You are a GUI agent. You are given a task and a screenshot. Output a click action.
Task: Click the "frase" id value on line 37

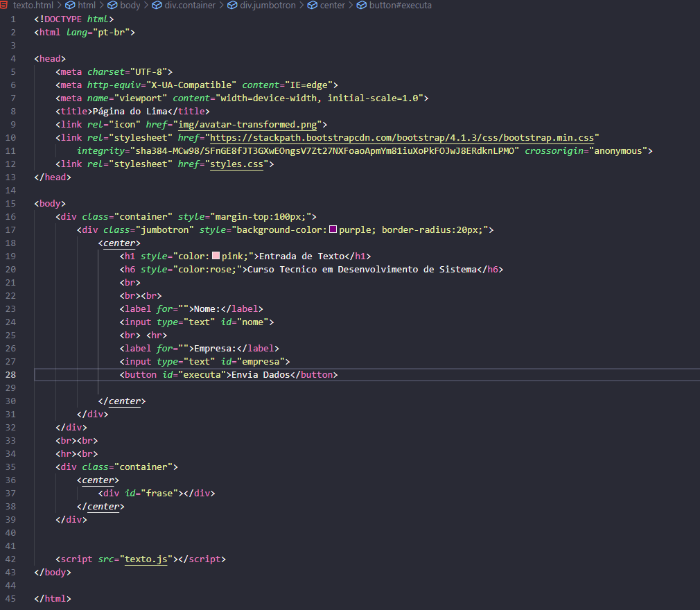[159, 493]
